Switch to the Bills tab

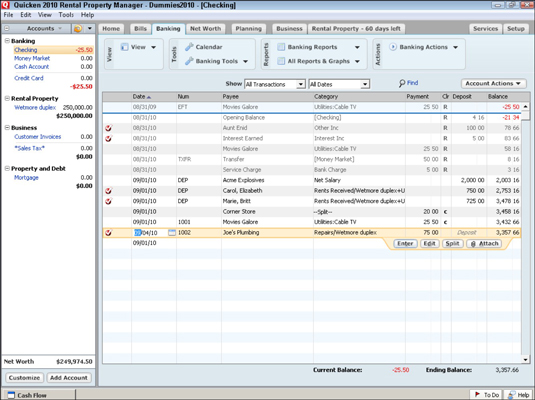[x=140, y=29]
